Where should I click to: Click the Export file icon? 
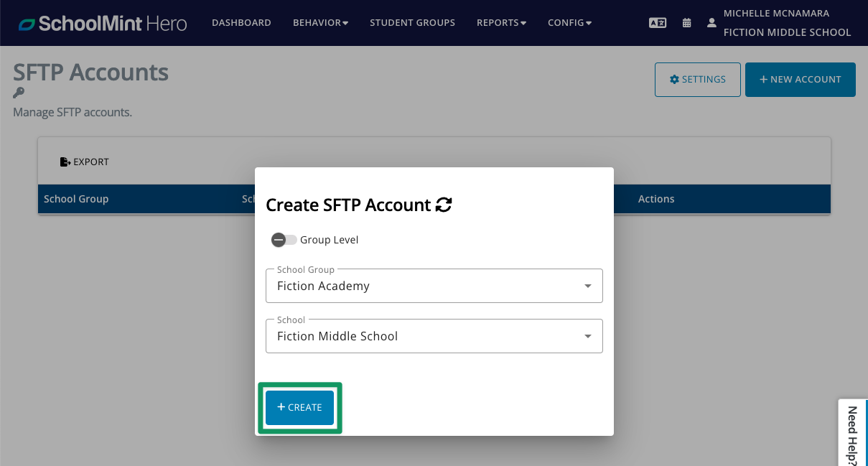pyautogui.click(x=65, y=162)
